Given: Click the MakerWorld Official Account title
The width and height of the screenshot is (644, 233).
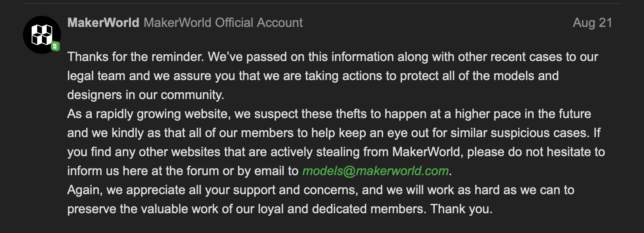Looking at the screenshot, I should point(223,23).
